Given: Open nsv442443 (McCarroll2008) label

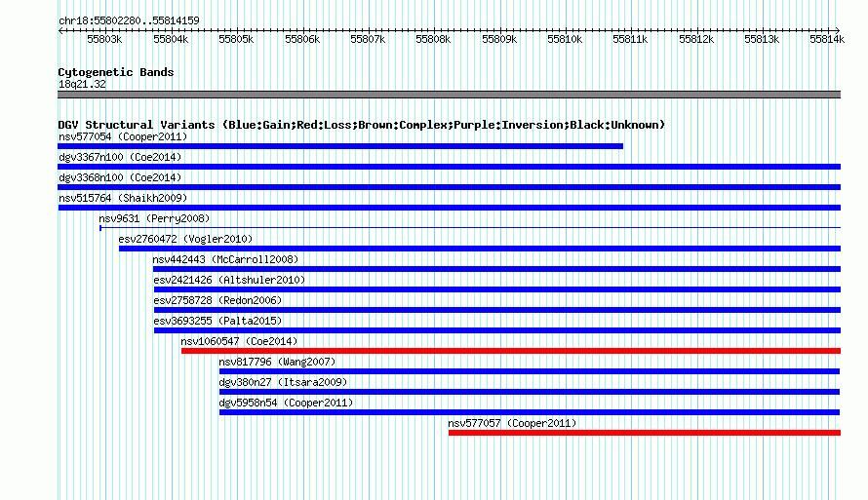Looking at the screenshot, I should (x=225, y=259).
